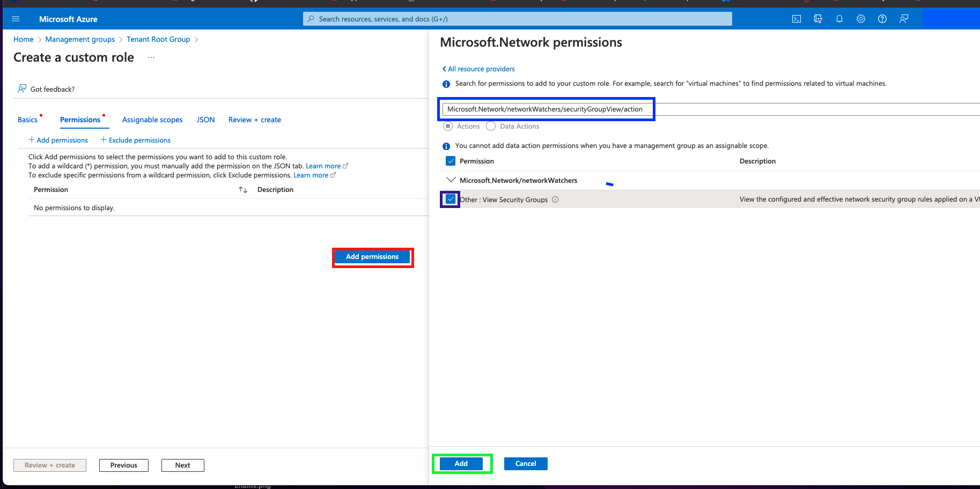Viewport: 980px width, 489px height.
Task: Select the Data Actions radio button
Action: (491, 126)
